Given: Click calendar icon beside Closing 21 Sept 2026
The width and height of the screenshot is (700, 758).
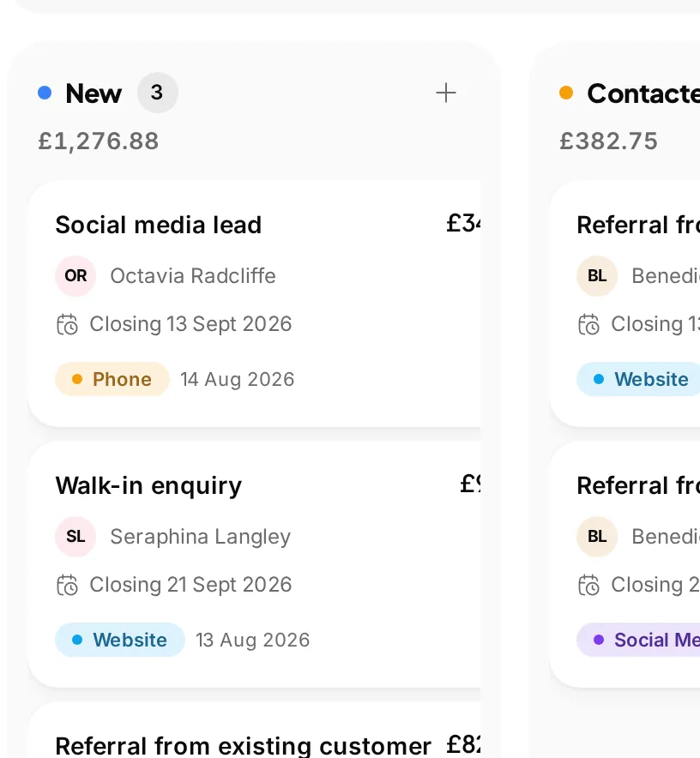Looking at the screenshot, I should pyautogui.click(x=67, y=585).
